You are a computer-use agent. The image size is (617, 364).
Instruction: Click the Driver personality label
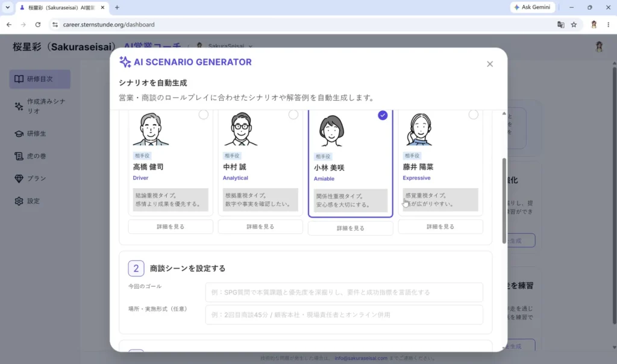[140, 178]
